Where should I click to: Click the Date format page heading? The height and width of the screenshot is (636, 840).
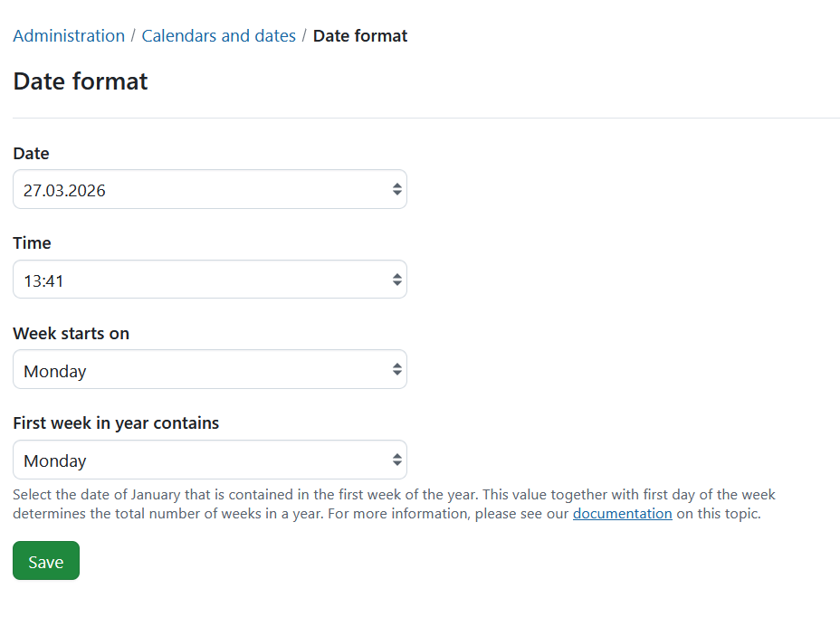(80, 81)
